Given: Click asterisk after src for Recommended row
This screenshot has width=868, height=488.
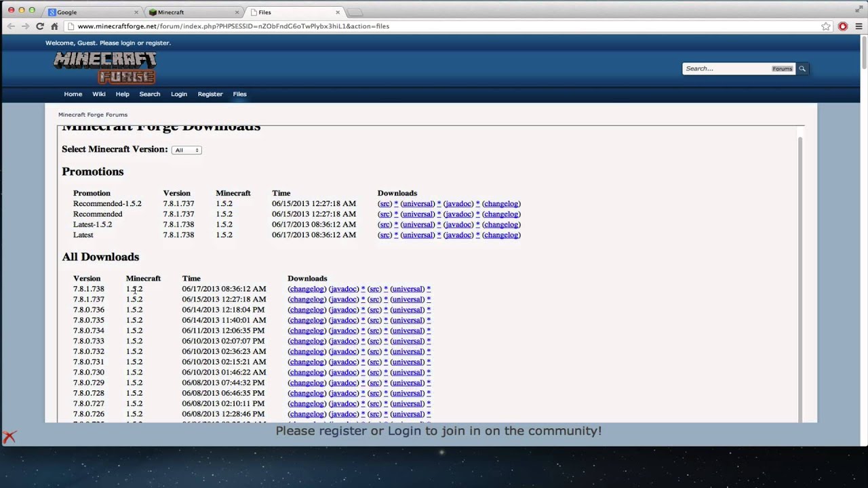Looking at the screenshot, I should (396, 214).
